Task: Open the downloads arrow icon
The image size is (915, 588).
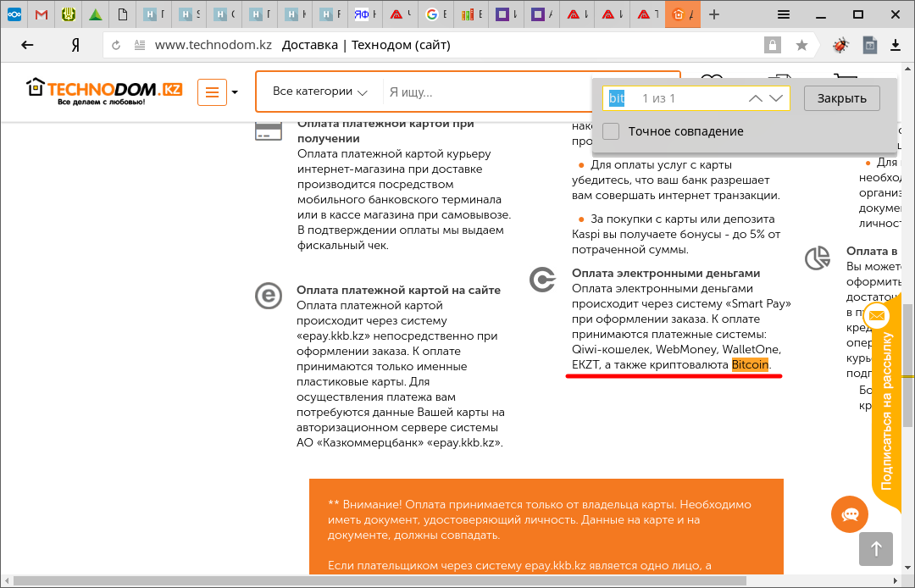Action: (895, 45)
